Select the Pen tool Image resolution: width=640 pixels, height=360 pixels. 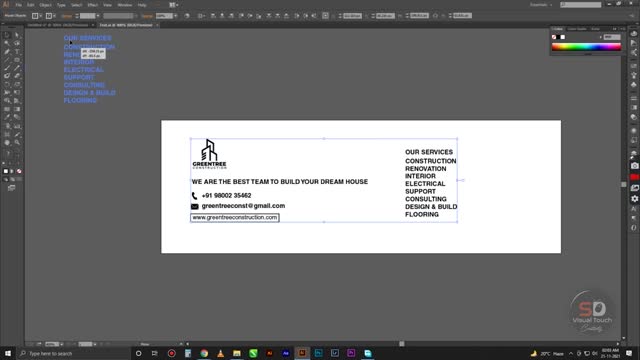[7, 52]
